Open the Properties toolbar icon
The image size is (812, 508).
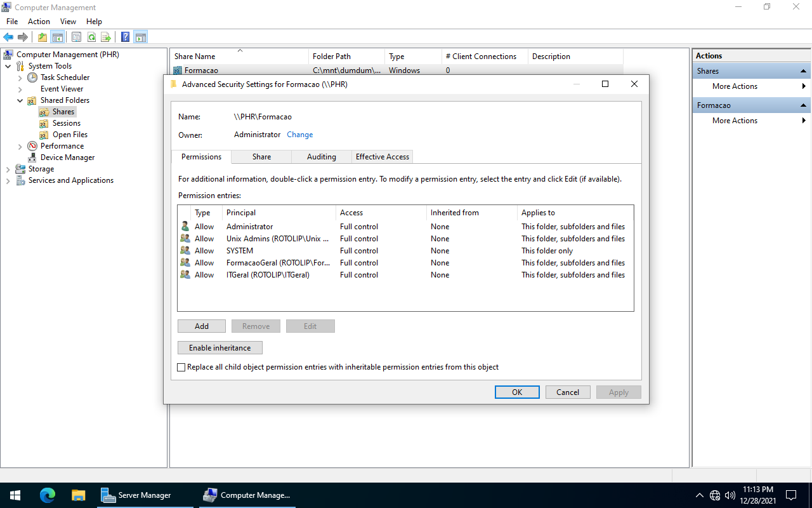point(76,37)
